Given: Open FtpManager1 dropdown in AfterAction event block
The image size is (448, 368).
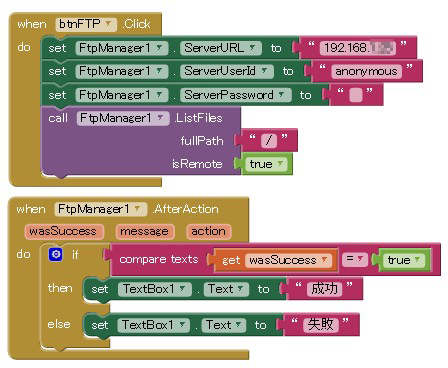Looking at the screenshot, I should [x=100, y=209].
